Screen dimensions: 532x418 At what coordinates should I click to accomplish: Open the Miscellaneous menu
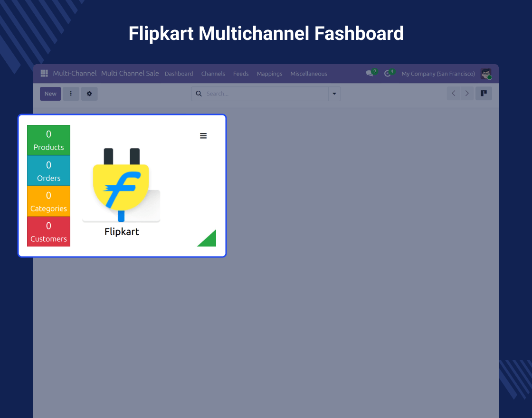coord(309,74)
